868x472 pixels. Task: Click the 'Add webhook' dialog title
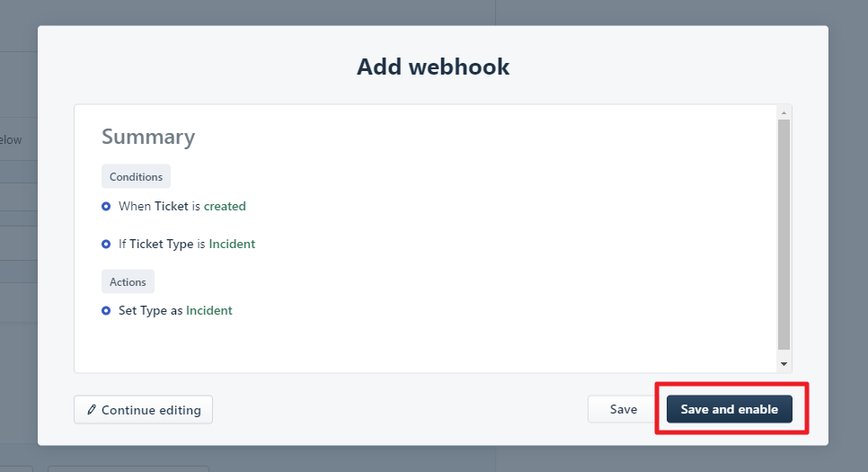433,67
